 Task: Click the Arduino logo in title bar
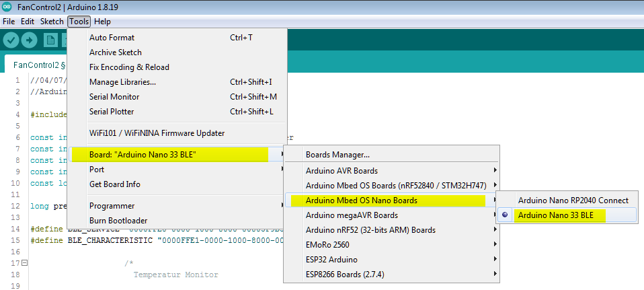(7, 7)
